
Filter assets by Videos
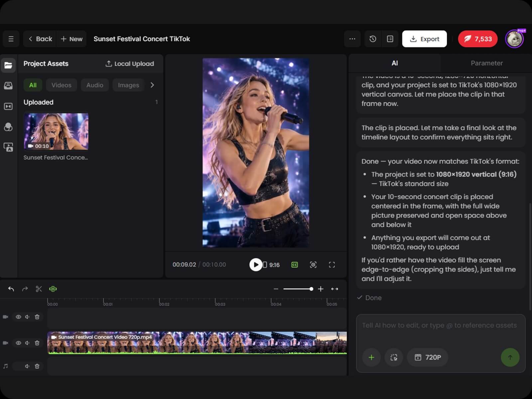62,85
